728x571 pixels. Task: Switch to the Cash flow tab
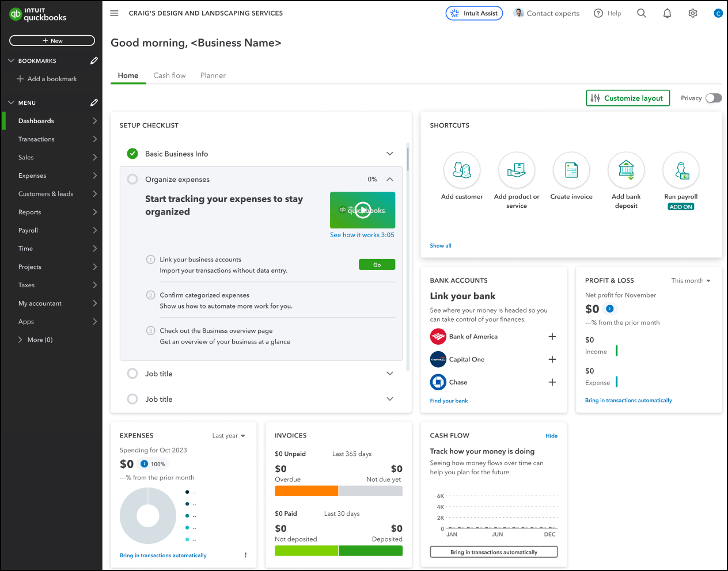click(x=169, y=75)
